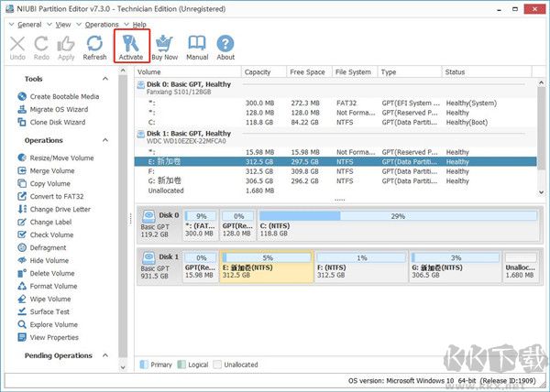Click the G: partition block in Disk 1 map
The width and height of the screenshot is (550, 392).
pos(456,267)
